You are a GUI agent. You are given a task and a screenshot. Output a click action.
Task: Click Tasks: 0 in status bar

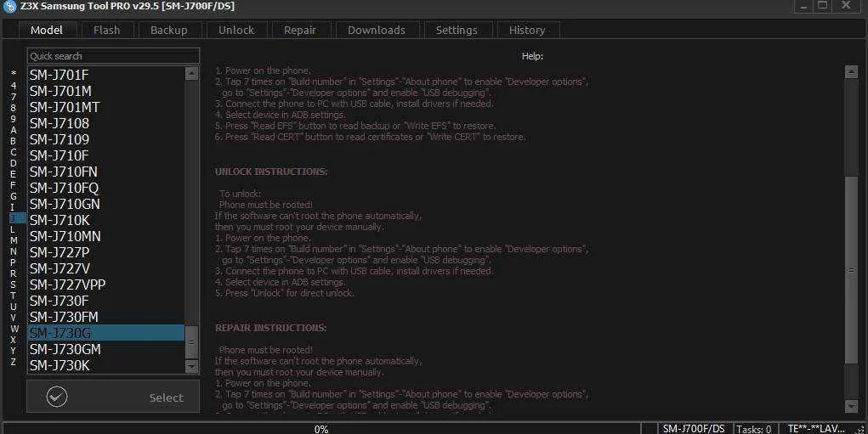753,429
